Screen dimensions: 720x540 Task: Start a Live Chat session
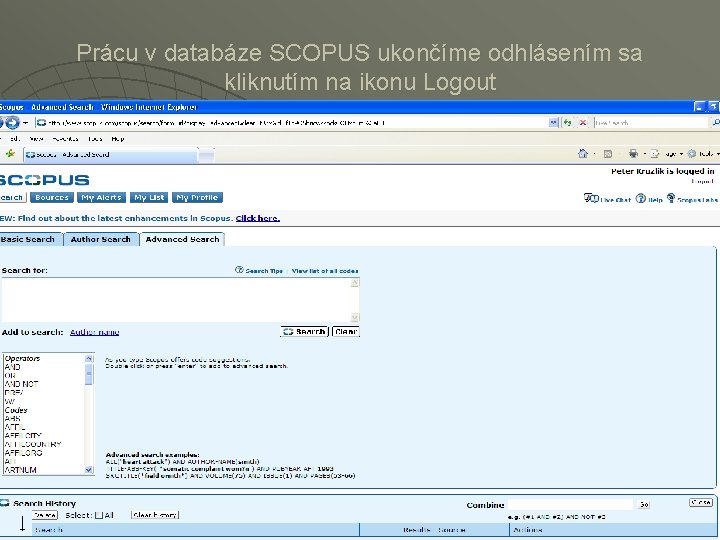point(607,198)
